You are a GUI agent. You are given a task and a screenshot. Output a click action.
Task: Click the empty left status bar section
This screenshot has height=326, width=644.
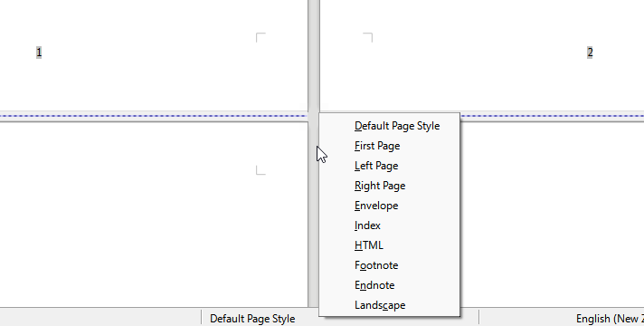(100, 319)
